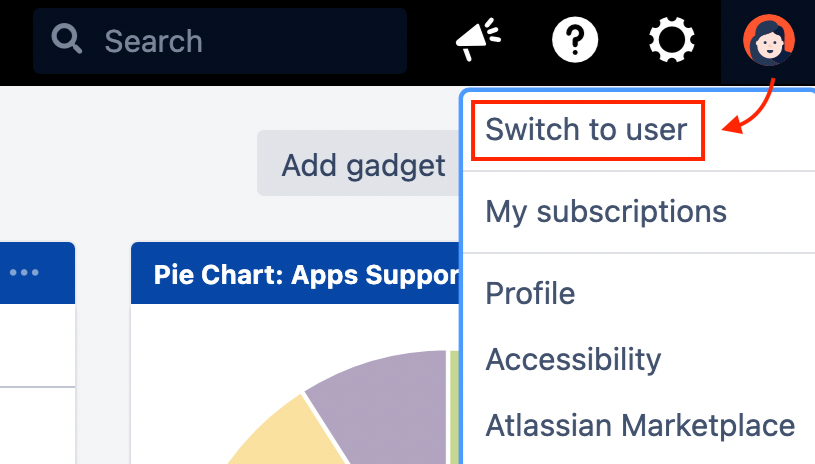Viewport: 815px width, 464px height.
Task: Click the Add gadget button
Action: [362, 164]
